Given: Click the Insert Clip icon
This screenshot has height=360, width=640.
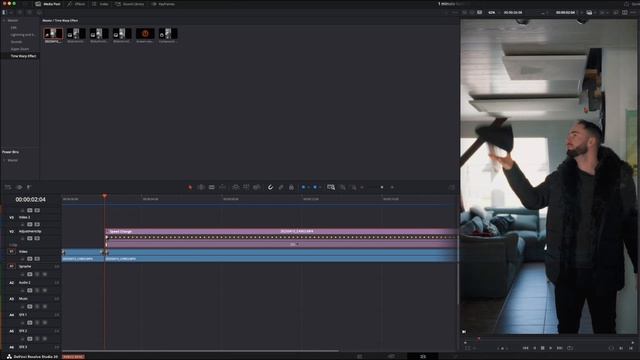Looking at the screenshot, I should tap(236, 187).
